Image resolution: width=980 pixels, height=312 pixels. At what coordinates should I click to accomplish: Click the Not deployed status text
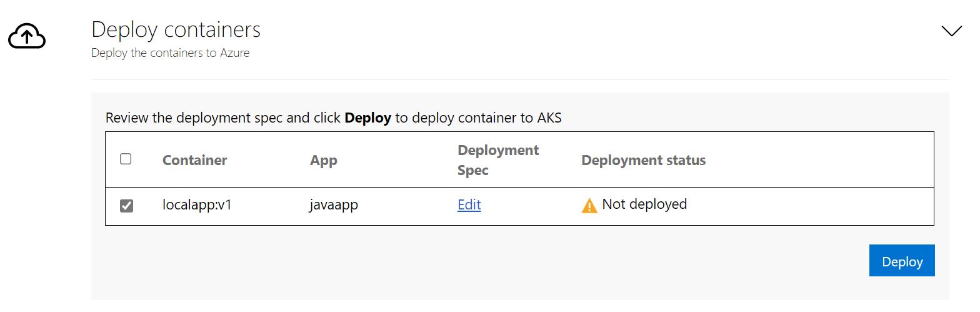(644, 204)
